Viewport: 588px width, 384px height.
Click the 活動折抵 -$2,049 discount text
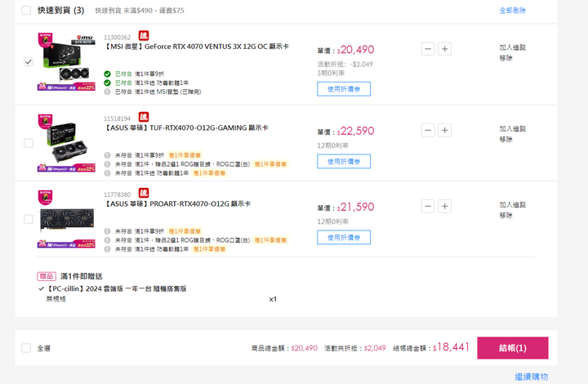coord(345,65)
